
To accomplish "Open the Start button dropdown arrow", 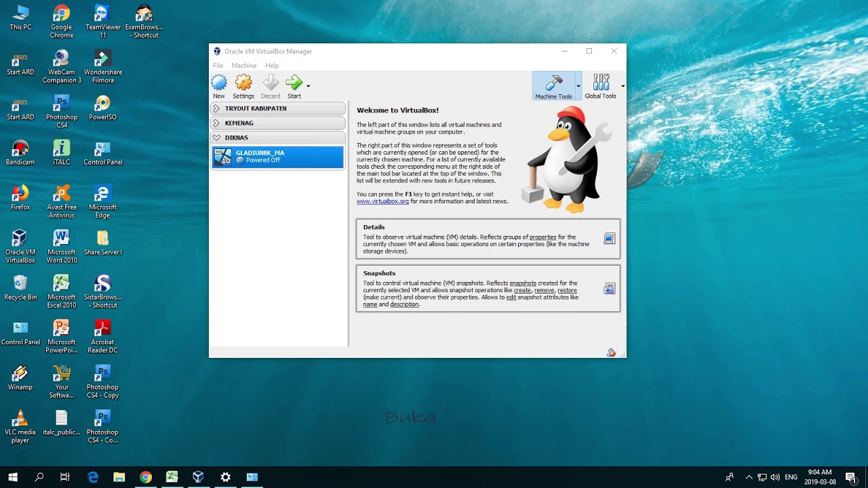I will pyautogui.click(x=308, y=86).
